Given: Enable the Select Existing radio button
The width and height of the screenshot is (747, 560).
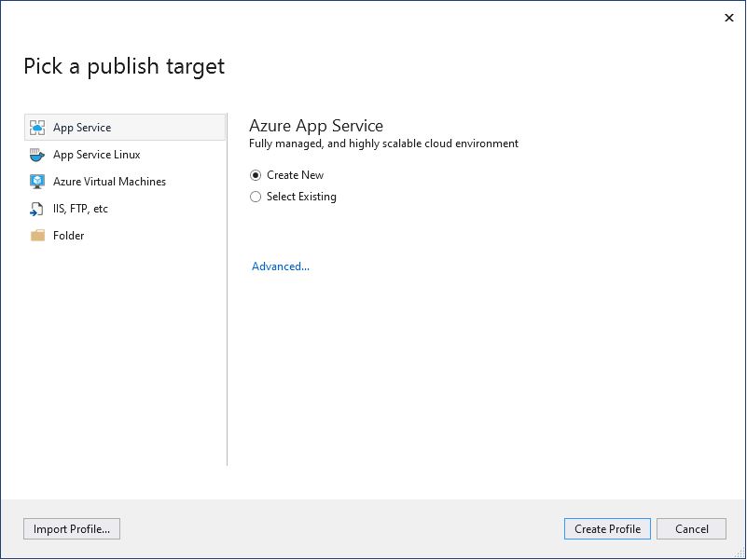Looking at the screenshot, I should [256, 197].
